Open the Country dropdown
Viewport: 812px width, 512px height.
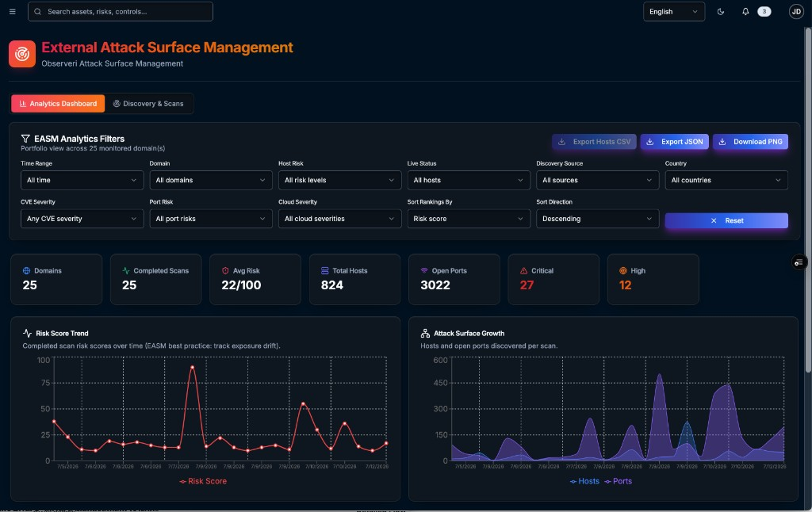726,180
